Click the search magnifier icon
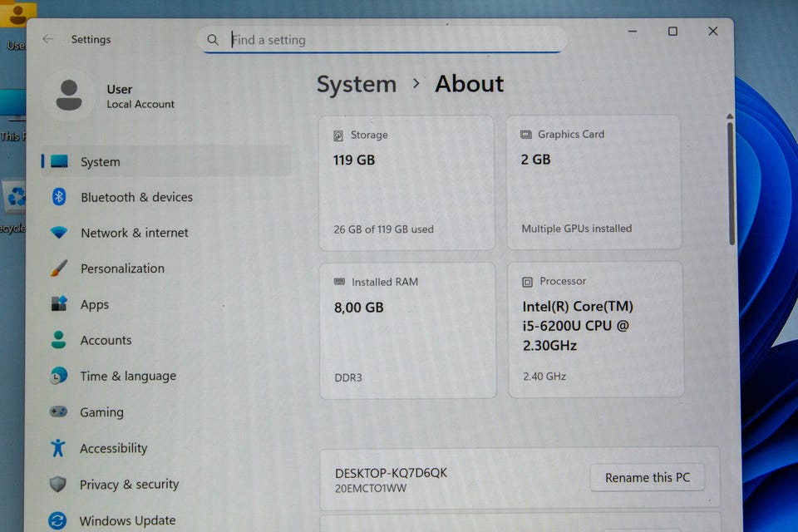This screenshot has height=532, width=798. point(212,40)
